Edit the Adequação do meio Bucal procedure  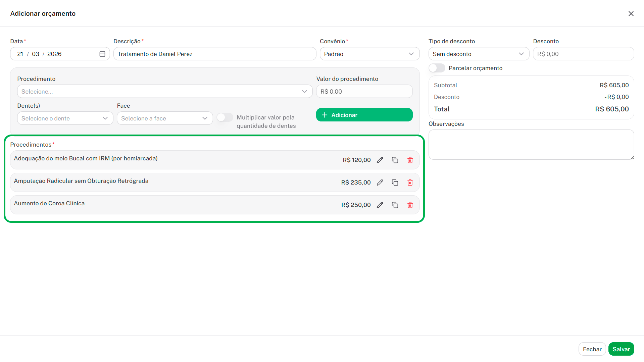pos(380,160)
